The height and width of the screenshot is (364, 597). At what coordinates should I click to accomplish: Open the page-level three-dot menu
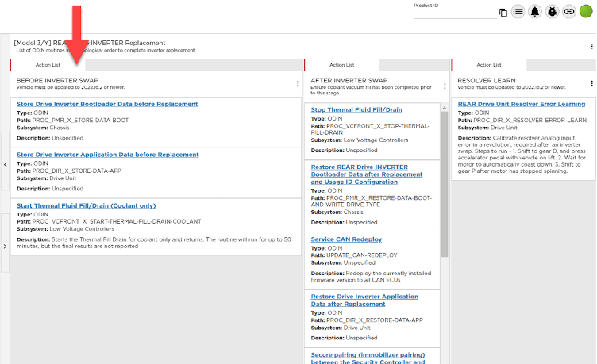pyautogui.click(x=592, y=46)
